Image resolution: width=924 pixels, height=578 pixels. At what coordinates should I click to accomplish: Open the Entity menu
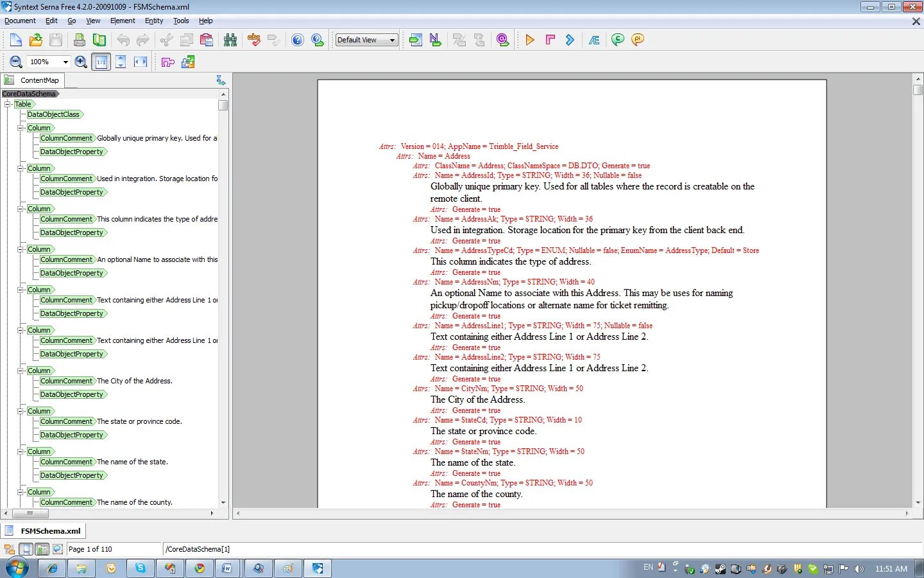pos(154,21)
